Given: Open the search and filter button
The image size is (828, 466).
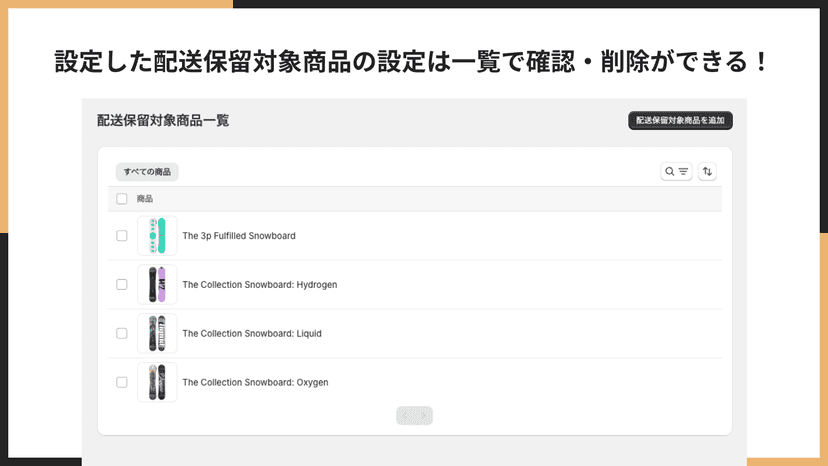Looking at the screenshot, I should click(x=676, y=171).
